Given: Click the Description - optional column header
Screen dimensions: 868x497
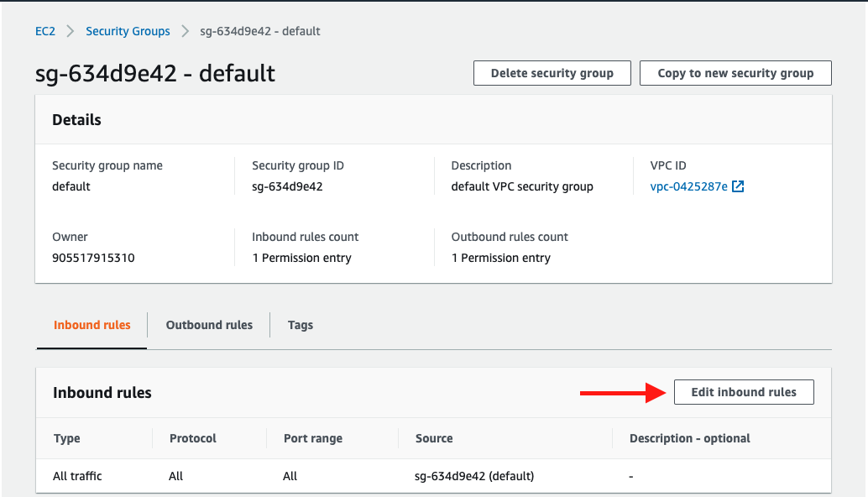Looking at the screenshot, I should click(690, 438).
